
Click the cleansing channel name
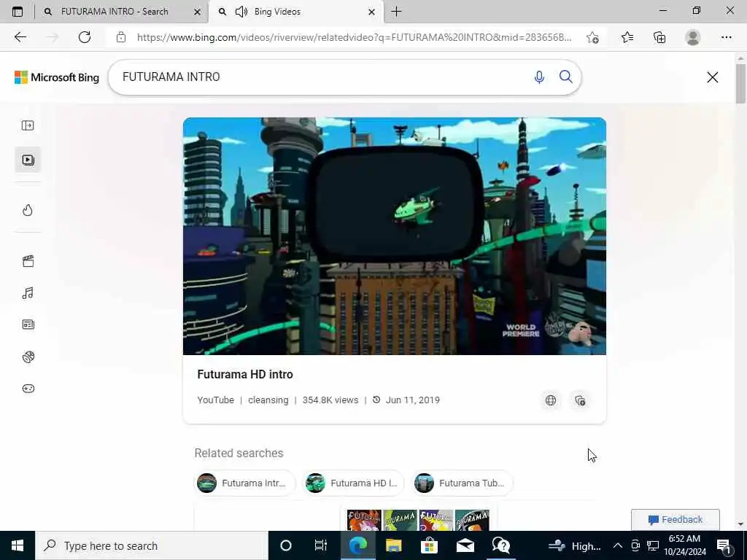[268, 400]
